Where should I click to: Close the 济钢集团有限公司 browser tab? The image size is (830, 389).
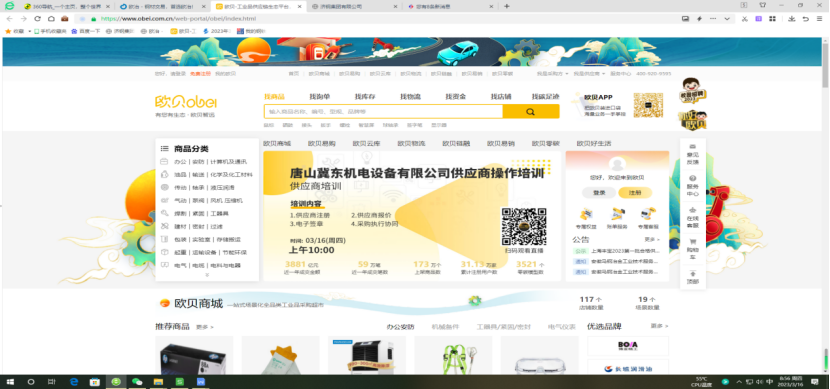click(395, 6)
